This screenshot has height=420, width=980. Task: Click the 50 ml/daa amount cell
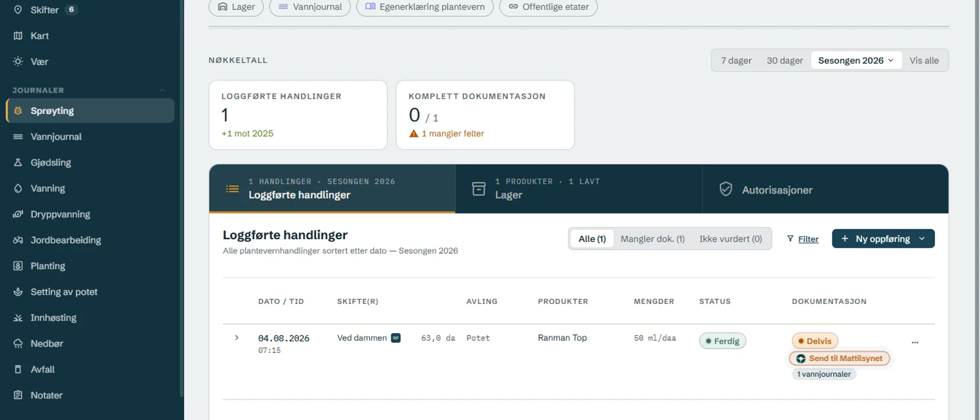[x=655, y=338]
